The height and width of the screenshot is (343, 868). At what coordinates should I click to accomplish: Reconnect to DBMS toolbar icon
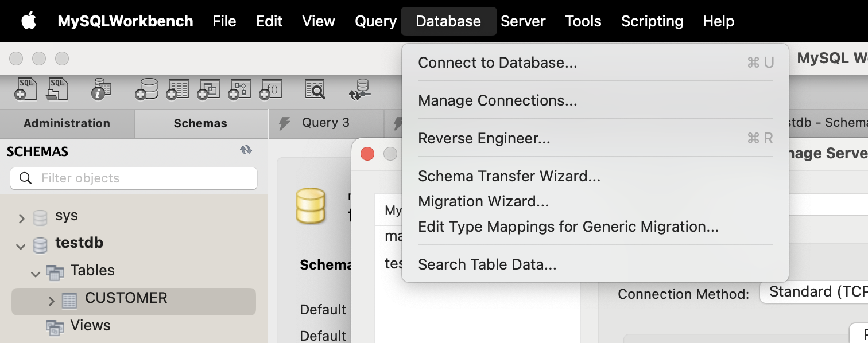point(361,89)
